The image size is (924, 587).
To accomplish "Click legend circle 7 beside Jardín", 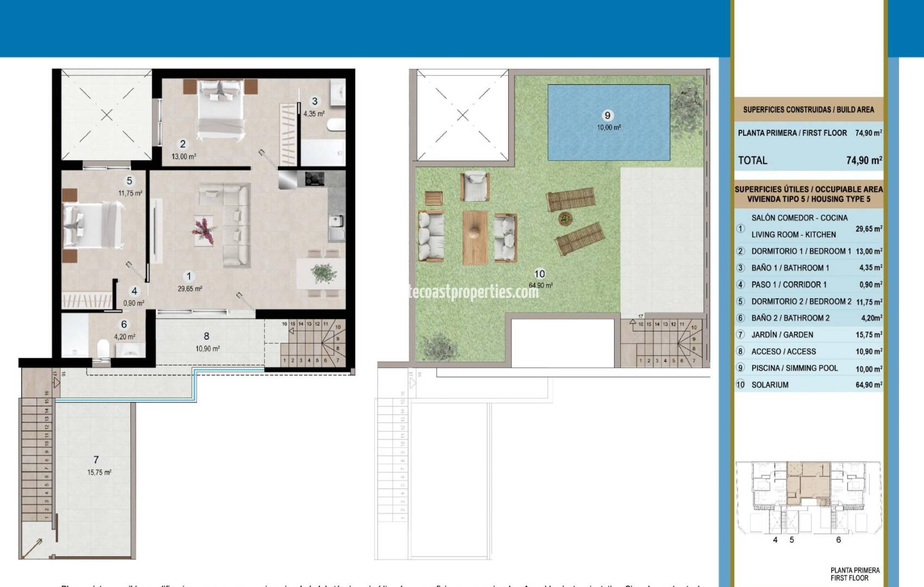I will (740, 335).
